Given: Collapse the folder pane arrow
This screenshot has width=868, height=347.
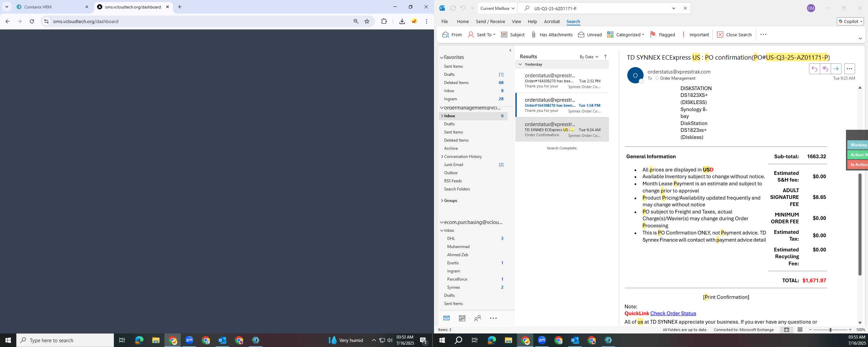Looking at the screenshot, I should (x=510, y=50).
